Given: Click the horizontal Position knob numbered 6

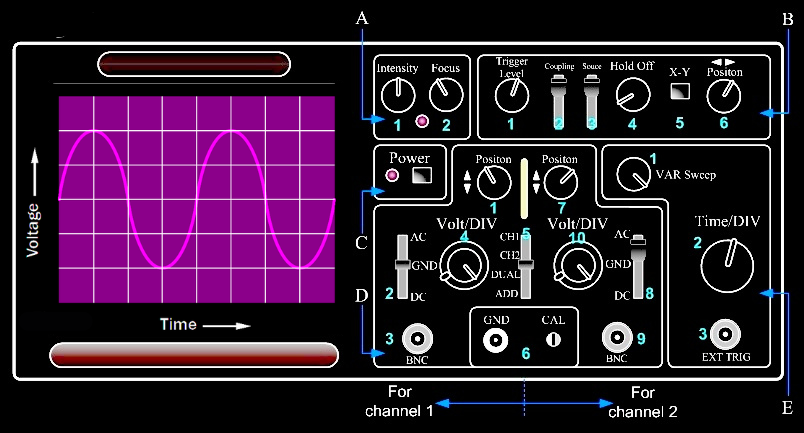Looking at the screenshot, I should (721, 95).
